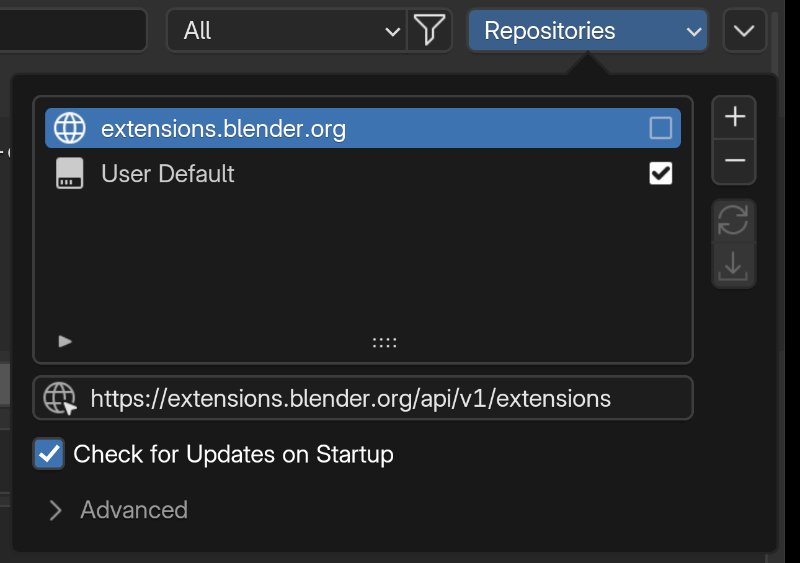Click the globe icon in URL field
The height and width of the screenshot is (563, 800).
click(x=59, y=399)
